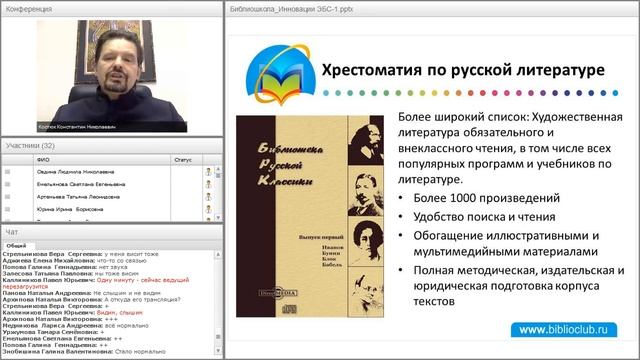Click the Библиошкола_Инновации ЭБС-1.pptx title
The height and width of the screenshot is (360, 640).
tap(291, 9)
